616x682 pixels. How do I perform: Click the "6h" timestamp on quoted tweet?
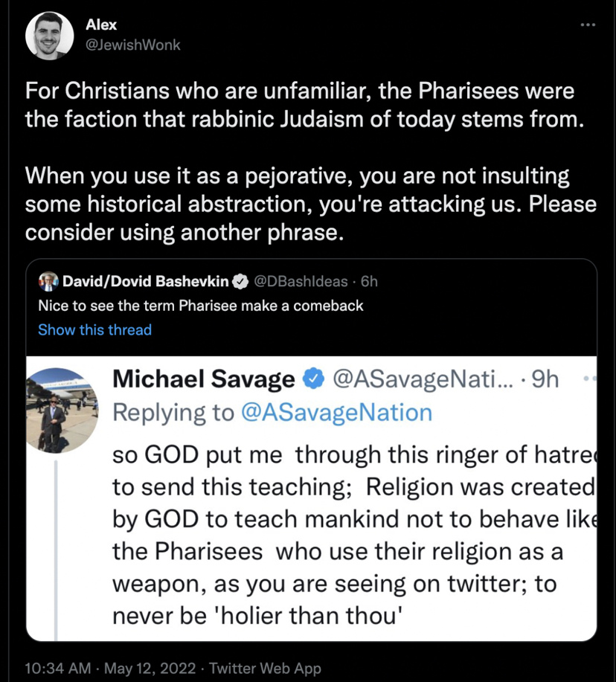pyautogui.click(x=369, y=282)
